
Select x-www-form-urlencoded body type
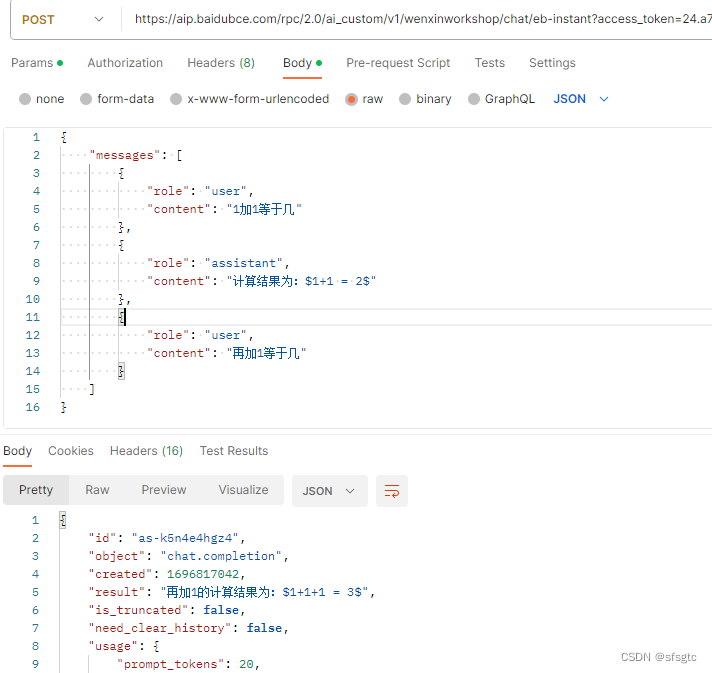click(250, 99)
